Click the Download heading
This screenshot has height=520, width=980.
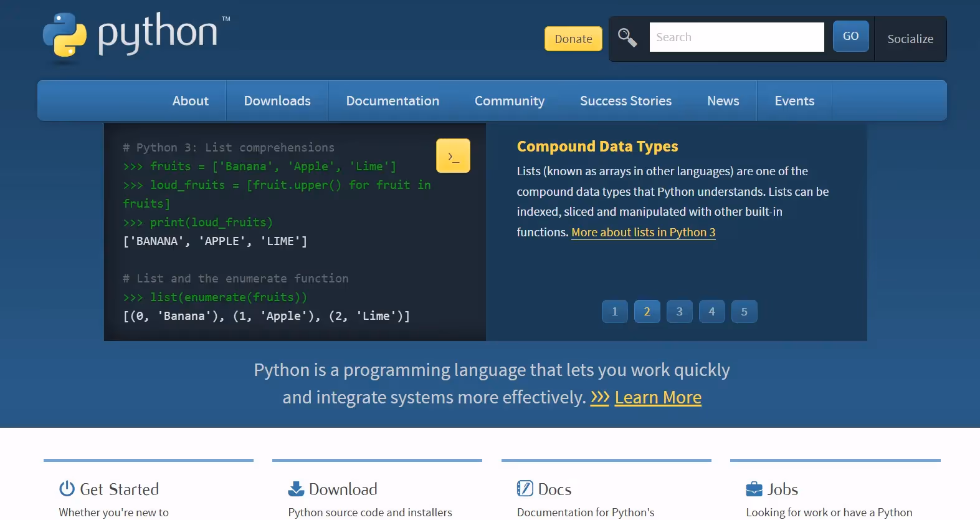[x=343, y=489]
